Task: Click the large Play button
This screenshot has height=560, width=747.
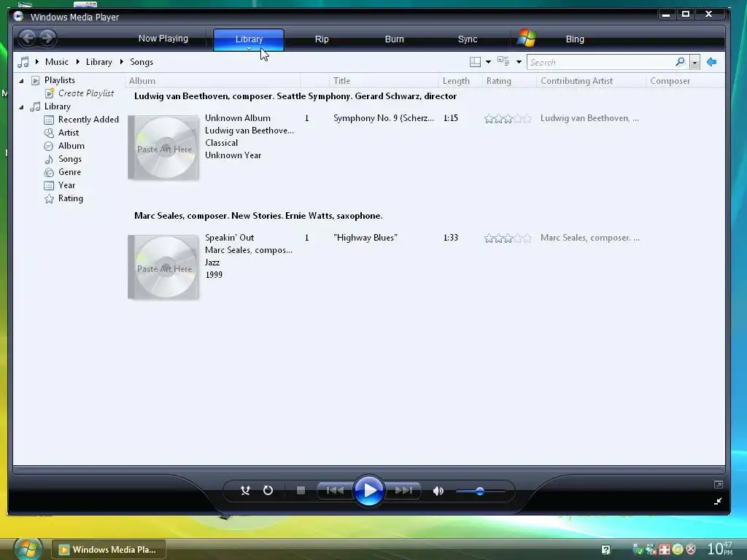Action: (368, 491)
